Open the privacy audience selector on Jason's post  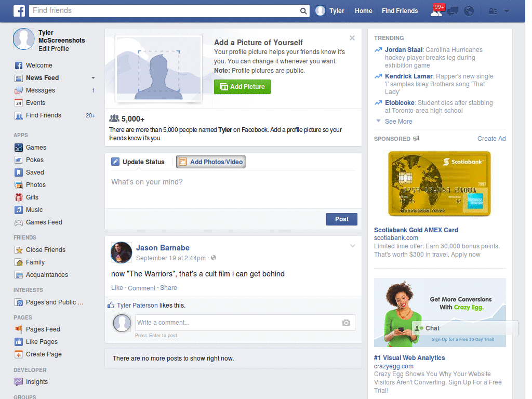point(214,257)
